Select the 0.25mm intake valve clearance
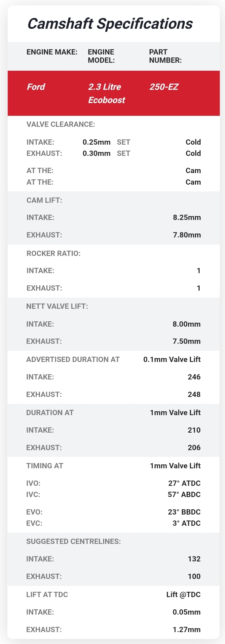Image resolution: width=225 pixels, height=644 pixels. point(96,142)
